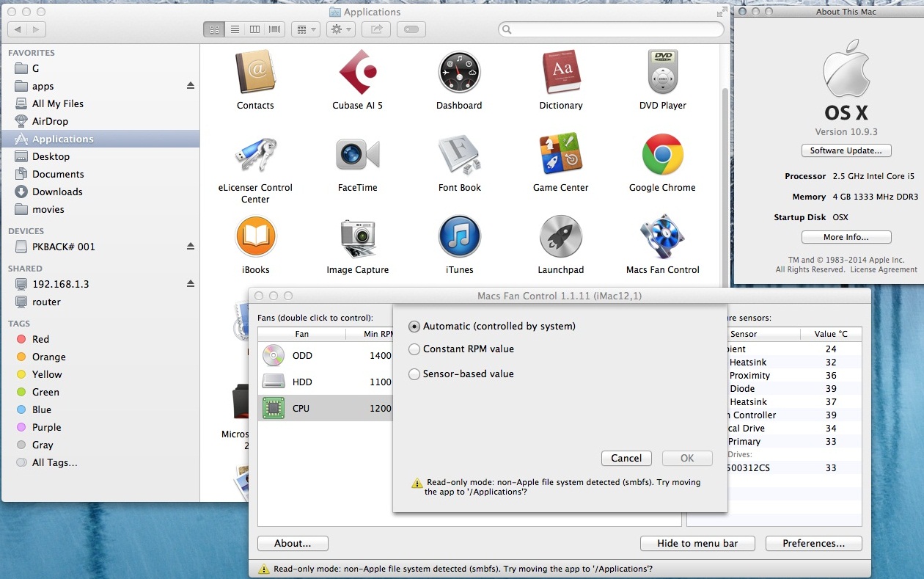Select AirDrop in Finder sidebar
924x579 pixels.
[x=100, y=121]
